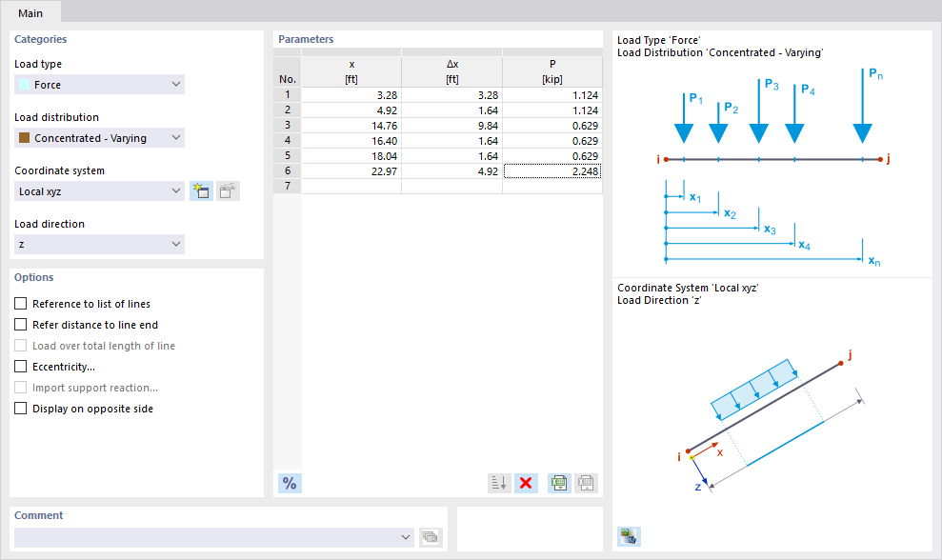Click the icon below the load direction diagram
This screenshot has width=942, height=560.
[x=628, y=536]
